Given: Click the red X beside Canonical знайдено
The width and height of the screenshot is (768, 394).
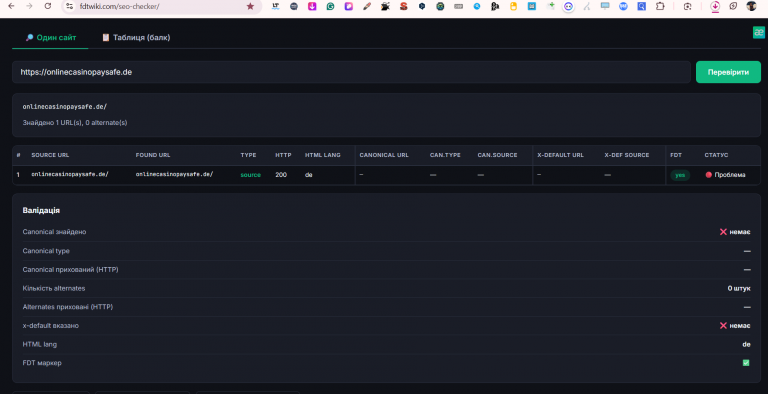Looking at the screenshot, I should pyautogui.click(x=723, y=232).
